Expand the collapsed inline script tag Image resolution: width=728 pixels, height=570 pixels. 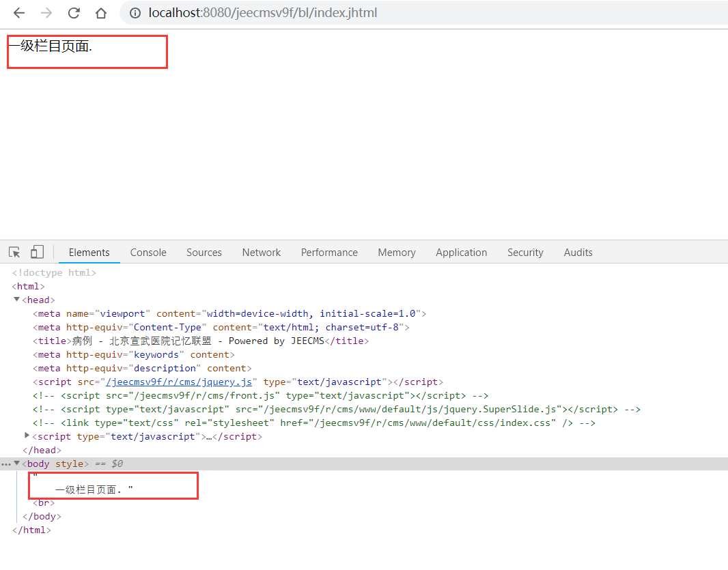point(27,436)
